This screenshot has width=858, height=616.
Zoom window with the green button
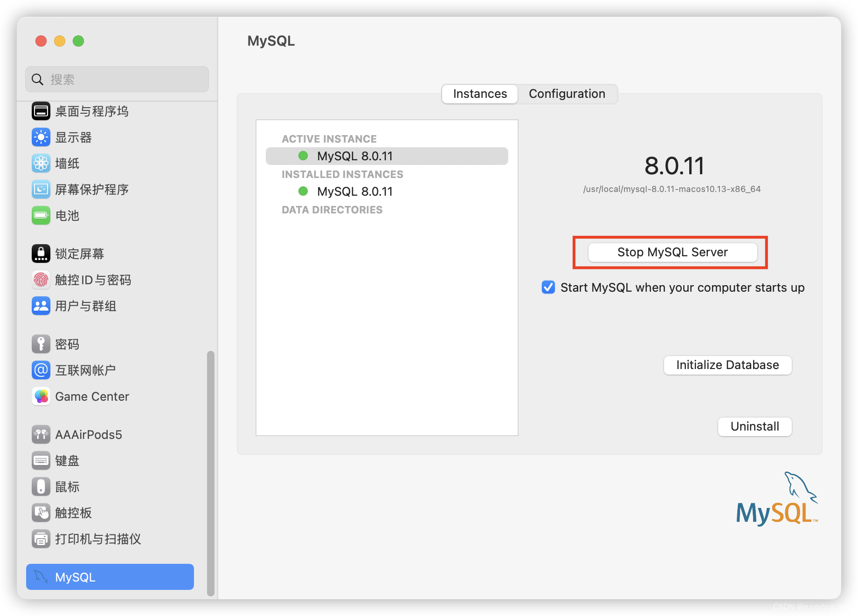point(78,41)
